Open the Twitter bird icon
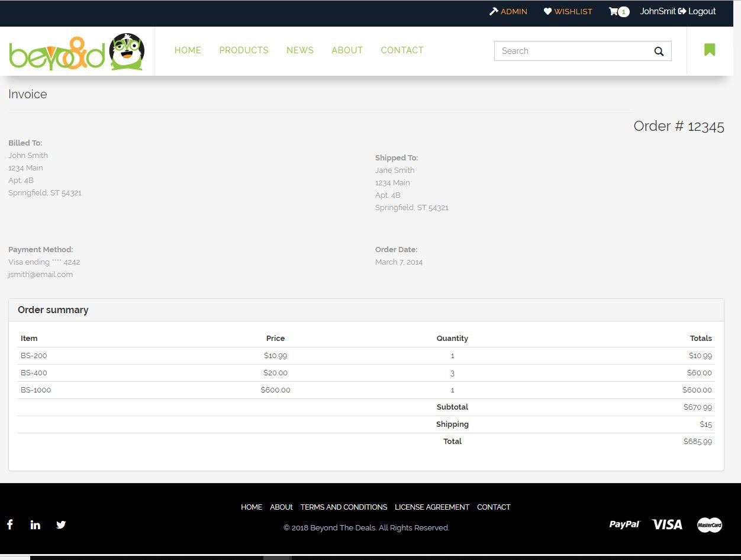The height and width of the screenshot is (560, 741). (61, 524)
